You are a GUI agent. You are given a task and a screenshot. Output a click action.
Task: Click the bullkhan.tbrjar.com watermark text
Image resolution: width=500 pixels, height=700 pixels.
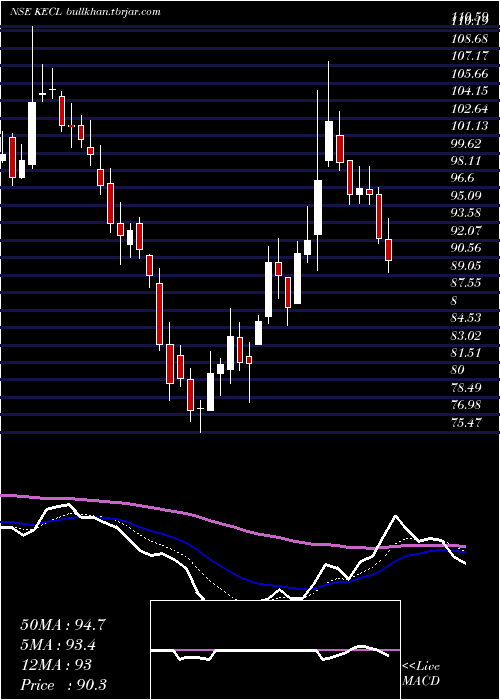113,12
